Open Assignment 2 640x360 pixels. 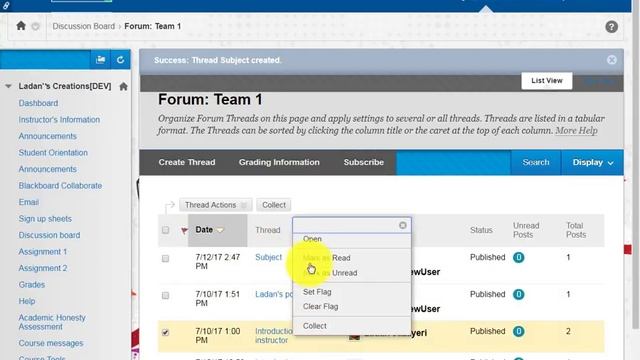coord(42,268)
